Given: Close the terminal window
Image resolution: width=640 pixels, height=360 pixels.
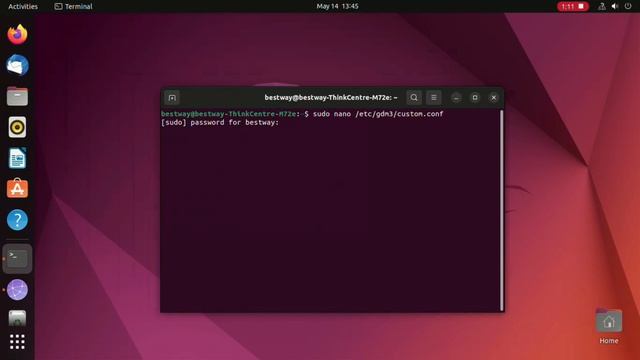Looking at the screenshot, I should pyautogui.click(x=493, y=98).
